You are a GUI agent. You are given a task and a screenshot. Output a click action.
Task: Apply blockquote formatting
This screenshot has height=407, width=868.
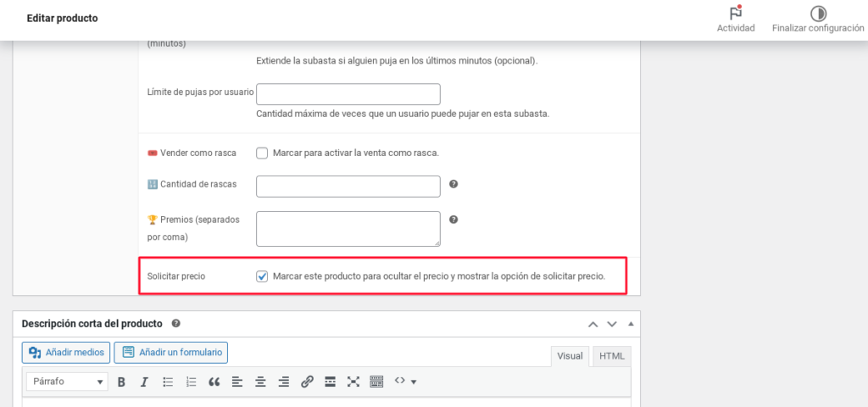(214, 382)
